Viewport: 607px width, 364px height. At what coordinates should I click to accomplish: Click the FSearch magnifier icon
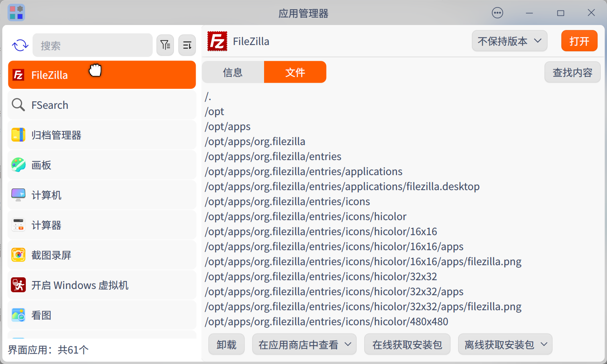(18, 105)
